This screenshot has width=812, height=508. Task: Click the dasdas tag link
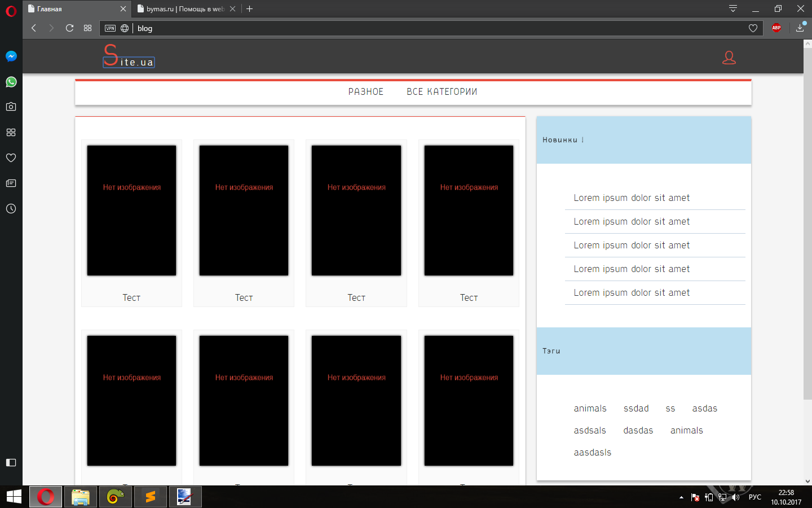pos(638,430)
